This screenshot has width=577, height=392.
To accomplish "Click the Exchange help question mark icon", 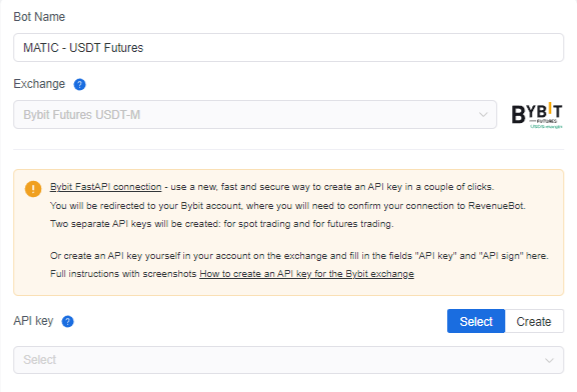I will pyautogui.click(x=79, y=84).
